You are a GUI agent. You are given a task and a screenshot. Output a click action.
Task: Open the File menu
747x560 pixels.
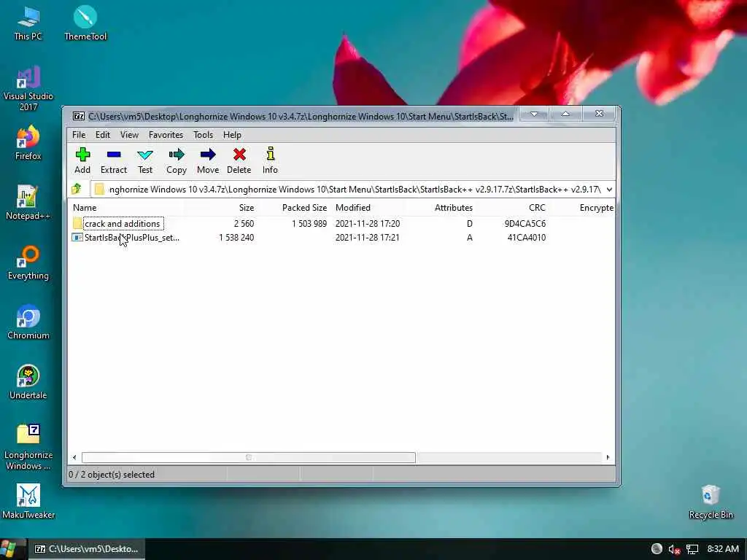tap(79, 135)
